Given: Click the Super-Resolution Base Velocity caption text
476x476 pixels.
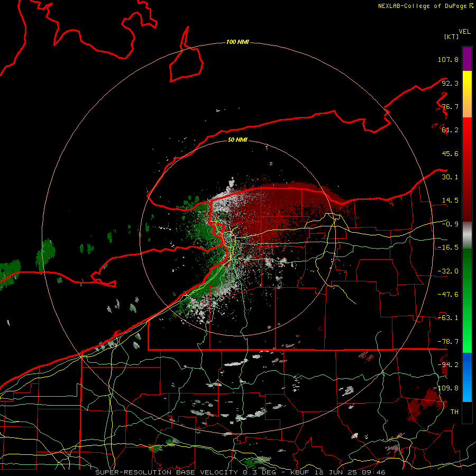Looking at the screenshot, I should pos(241,472).
